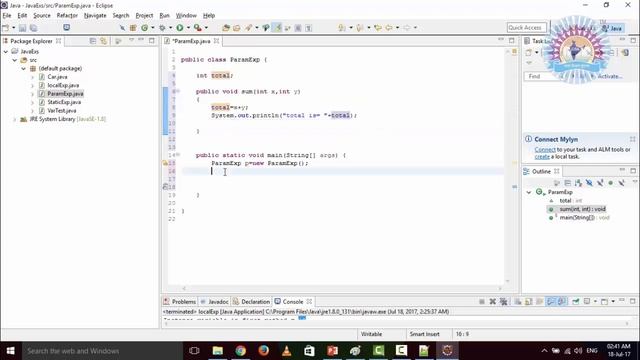640x360 pixels.
Task: Open the Source menu
Action: [x=42, y=16]
